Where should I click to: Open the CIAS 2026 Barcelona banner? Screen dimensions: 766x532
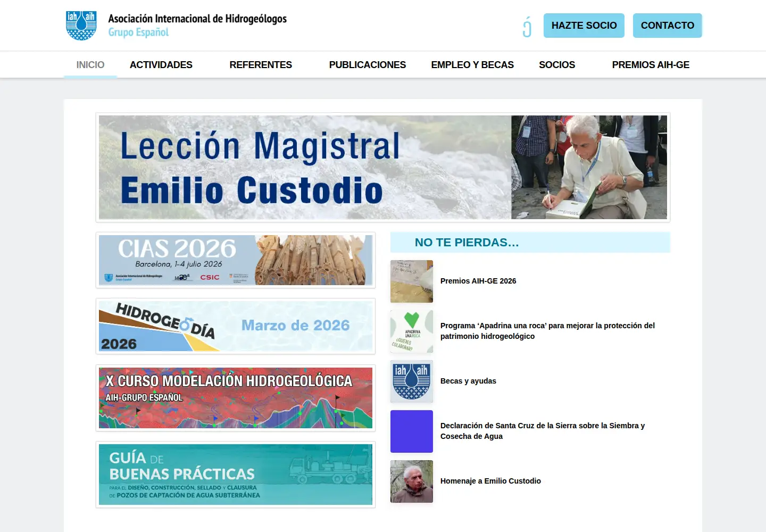point(236,260)
